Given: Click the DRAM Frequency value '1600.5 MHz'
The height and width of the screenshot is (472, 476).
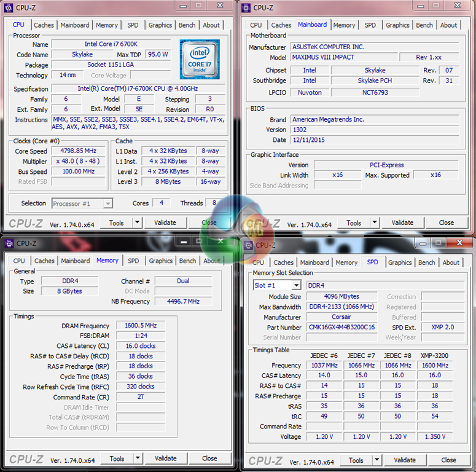Looking at the screenshot, I should coord(141,326).
